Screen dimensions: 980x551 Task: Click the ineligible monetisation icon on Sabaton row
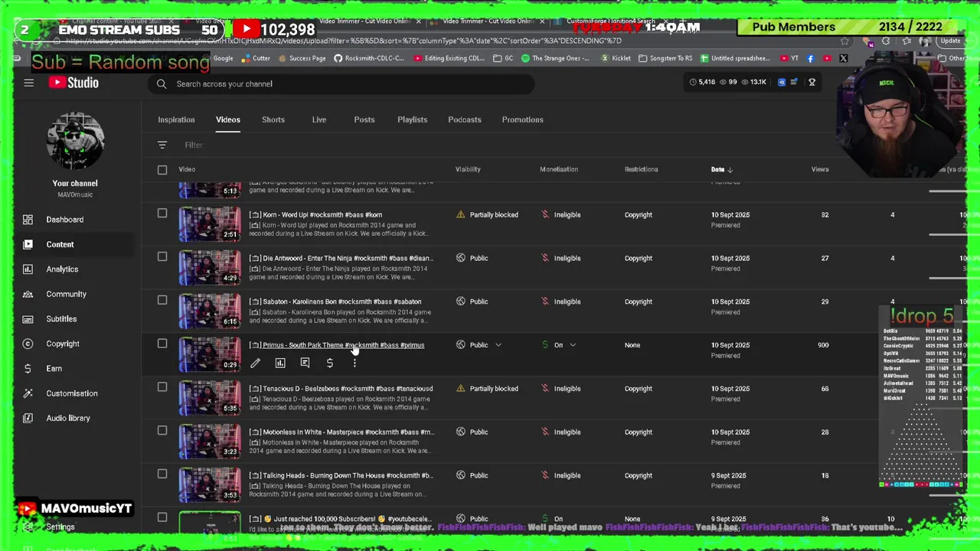(x=545, y=302)
